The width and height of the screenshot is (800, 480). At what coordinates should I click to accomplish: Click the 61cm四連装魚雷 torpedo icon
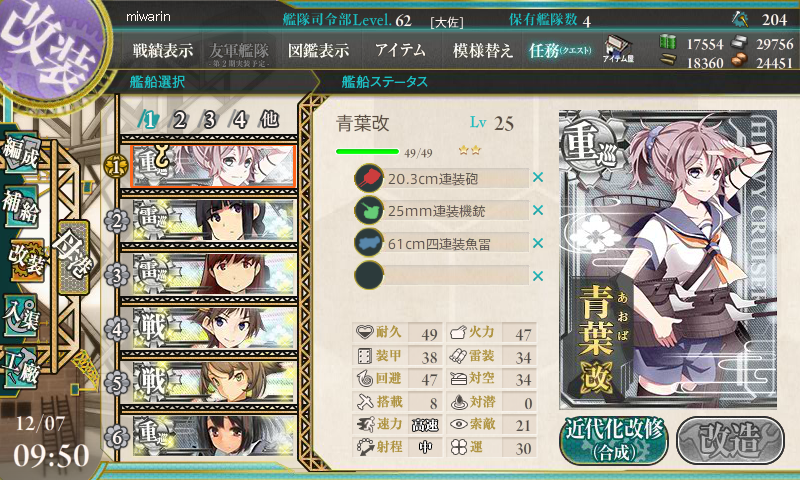point(369,243)
